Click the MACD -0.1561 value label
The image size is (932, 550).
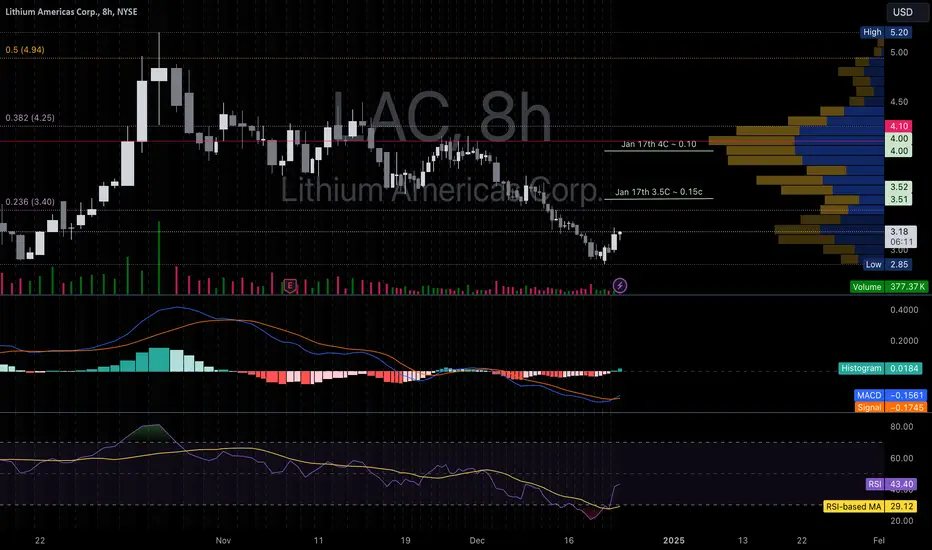coord(890,395)
